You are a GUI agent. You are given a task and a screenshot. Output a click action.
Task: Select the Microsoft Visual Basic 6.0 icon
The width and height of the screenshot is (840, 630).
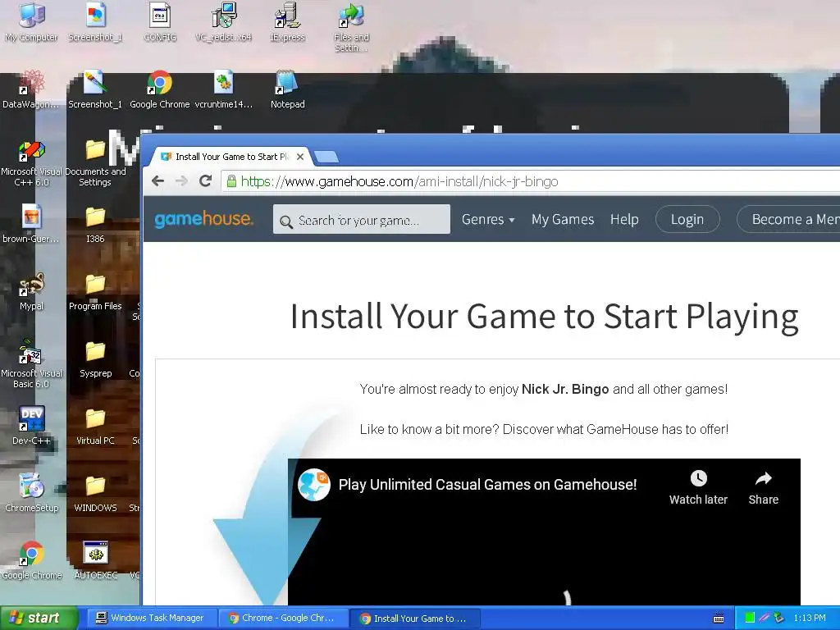[x=31, y=364]
